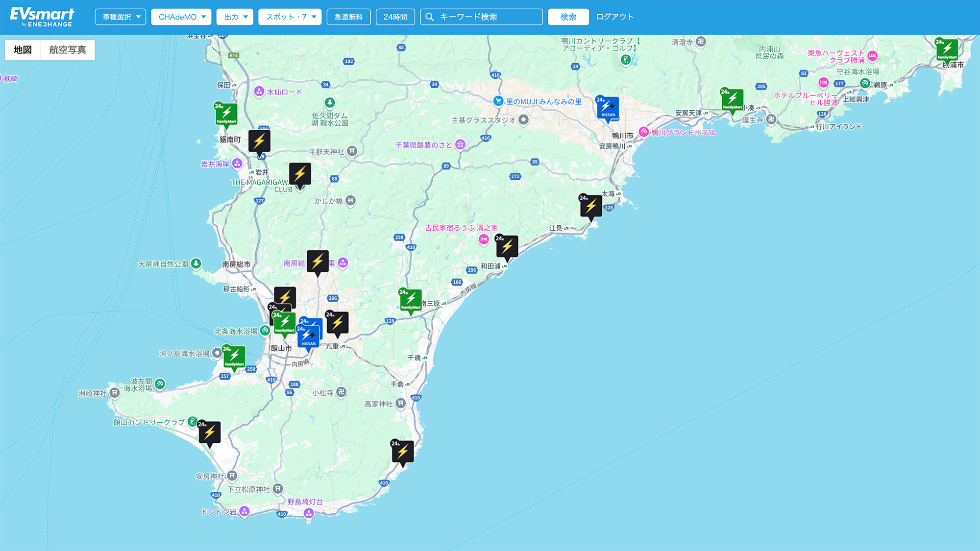
Task: Select the 地図 map view tab
Action: point(23,50)
